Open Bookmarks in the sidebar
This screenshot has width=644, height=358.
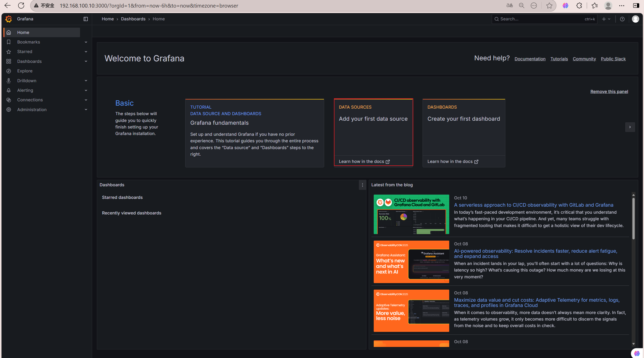[29, 42]
